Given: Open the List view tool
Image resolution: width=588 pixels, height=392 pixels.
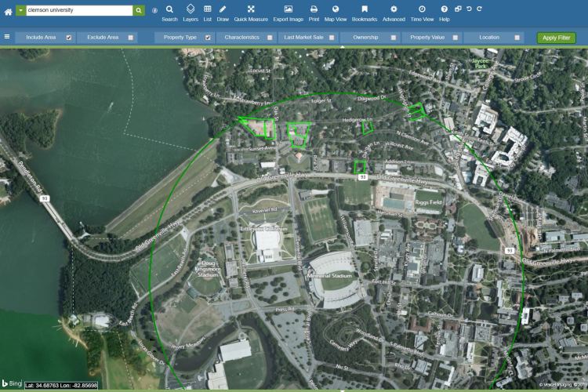Looking at the screenshot, I should [x=208, y=13].
